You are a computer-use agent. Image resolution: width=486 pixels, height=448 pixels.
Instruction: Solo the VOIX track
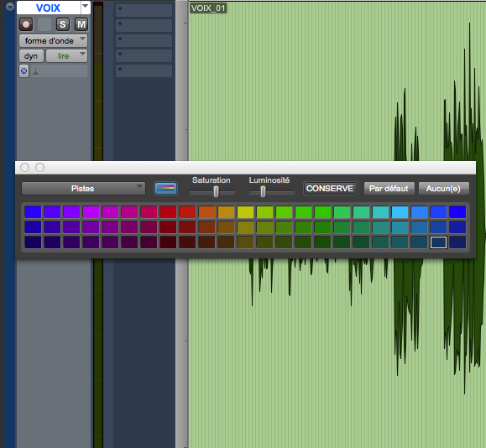coord(63,24)
